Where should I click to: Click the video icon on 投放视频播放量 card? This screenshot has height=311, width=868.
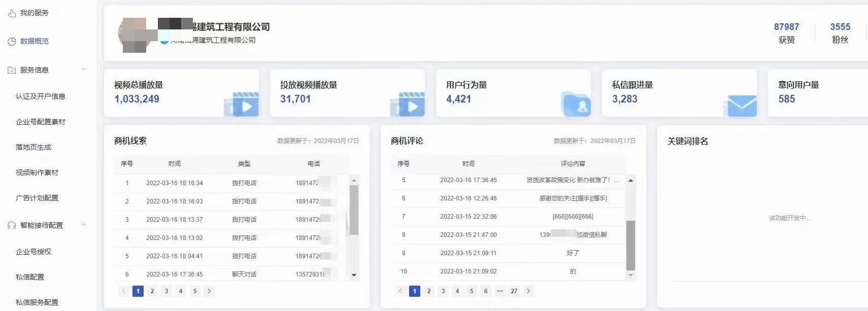tap(408, 105)
